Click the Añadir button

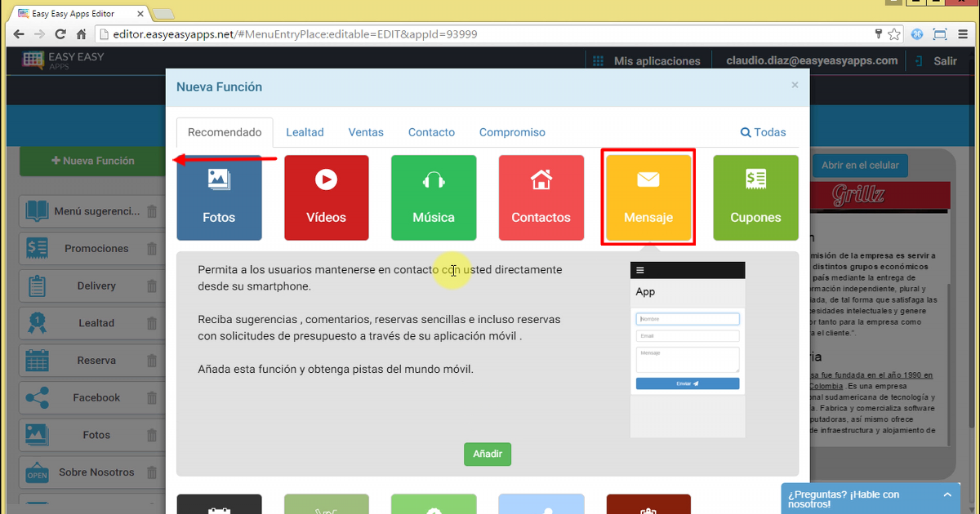point(488,454)
